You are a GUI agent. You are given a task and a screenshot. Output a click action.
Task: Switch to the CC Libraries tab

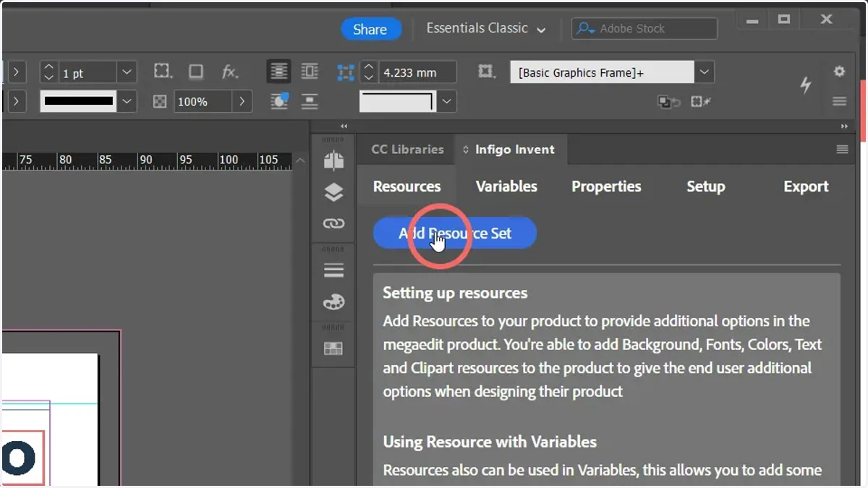(407, 150)
